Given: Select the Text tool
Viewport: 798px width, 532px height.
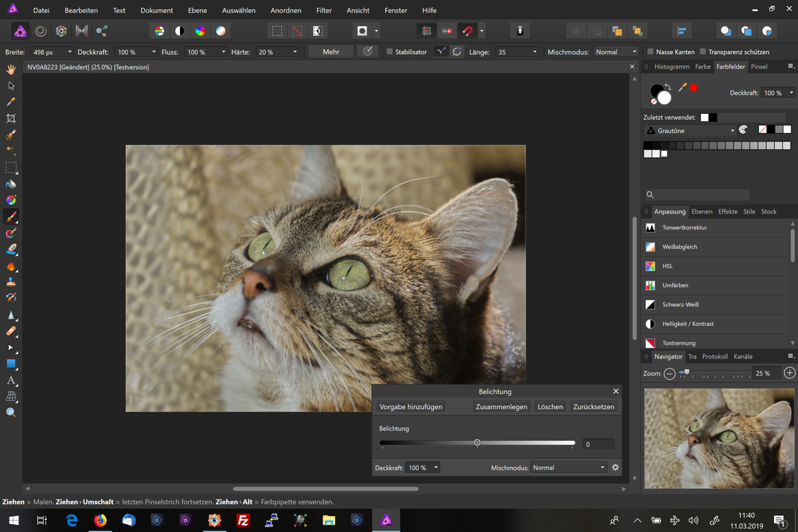Looking at the screenshot, I should tap(11, 380).
